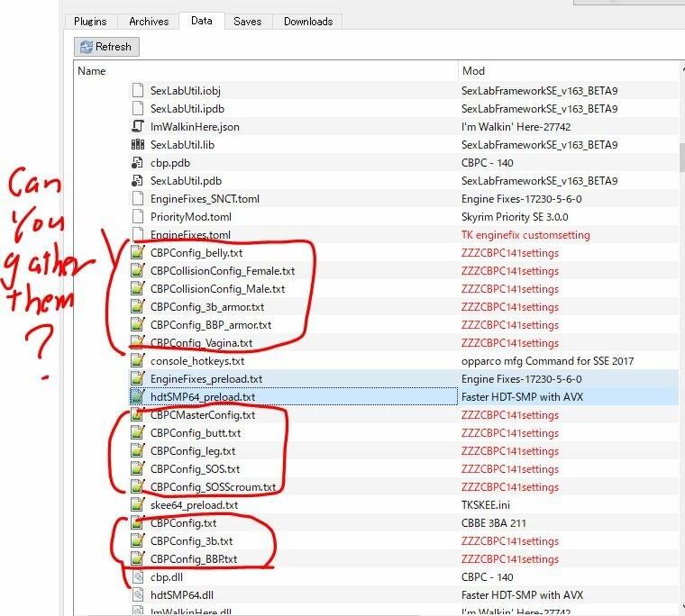Switch to the Downloads tab
This screenshot has width=685, height=616.
(308, 22)
